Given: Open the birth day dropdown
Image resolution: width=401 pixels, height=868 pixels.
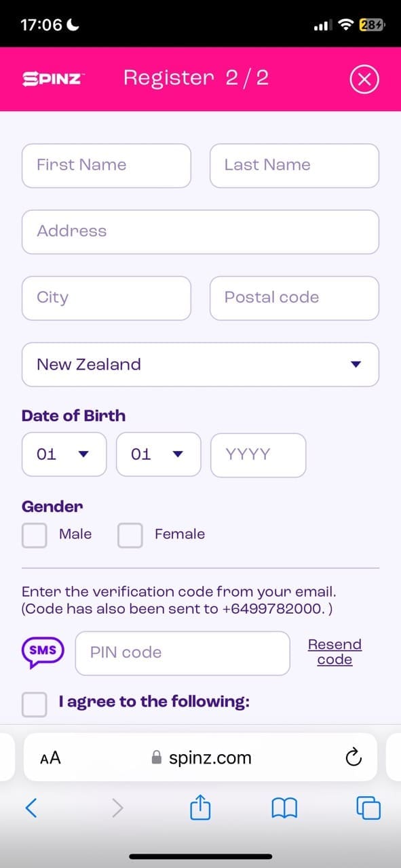Looking at the screenshot, I should 64,454.
